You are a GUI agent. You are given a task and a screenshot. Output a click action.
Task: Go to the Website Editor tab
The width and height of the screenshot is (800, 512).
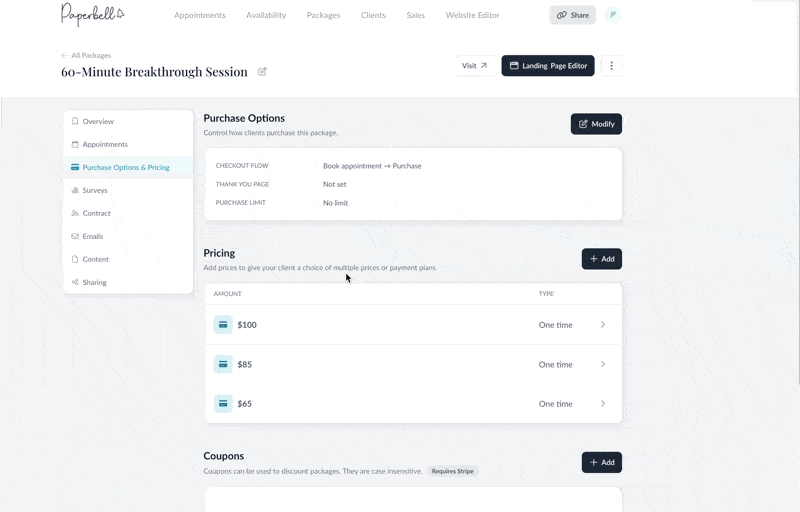pyautogui.click(x=472, y=15)
